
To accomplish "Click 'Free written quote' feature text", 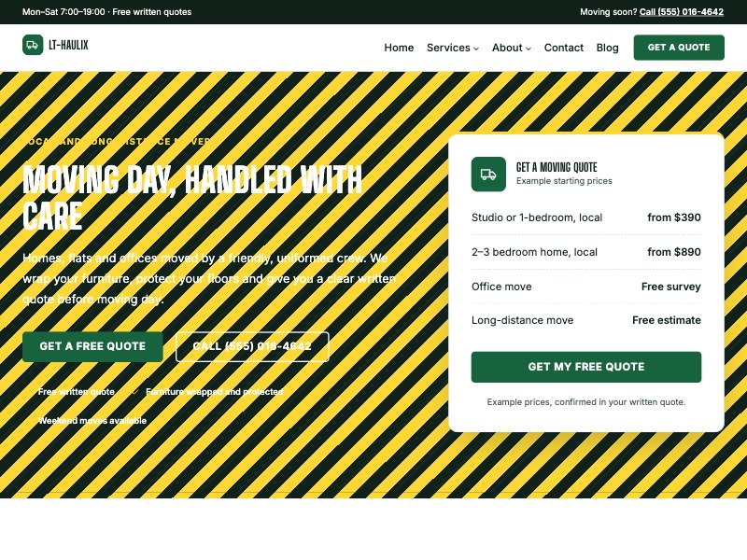I will tap(77, 392).
